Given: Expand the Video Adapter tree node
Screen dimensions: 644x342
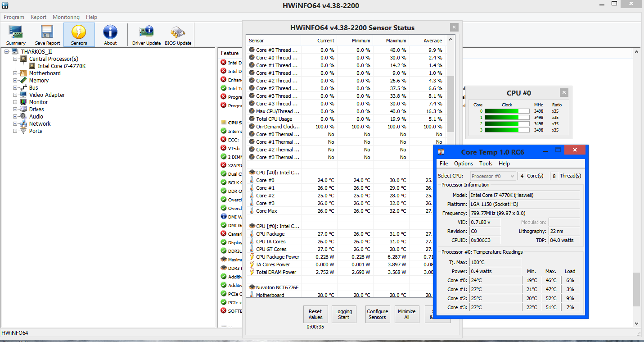Looking at the screenshot, I should (x=15, y=95).
